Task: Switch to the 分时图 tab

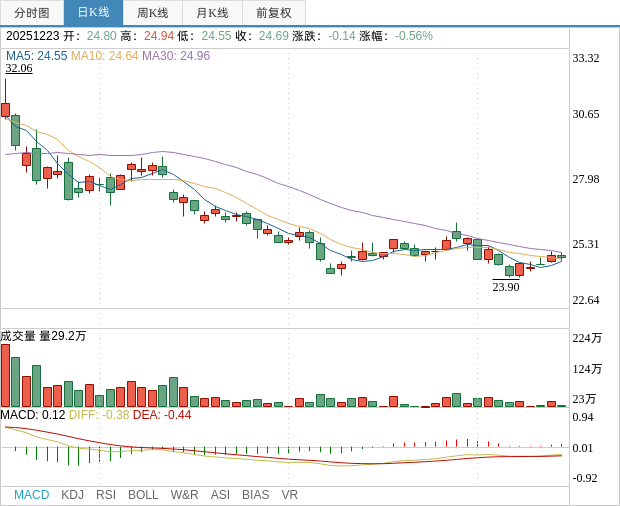Action: pos(32,13)
